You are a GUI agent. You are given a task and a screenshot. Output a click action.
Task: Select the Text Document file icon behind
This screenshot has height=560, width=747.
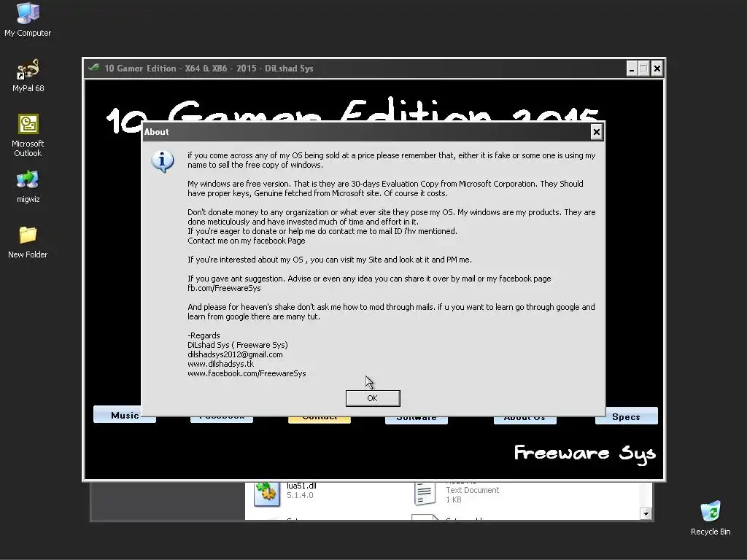tap(424, 493)
